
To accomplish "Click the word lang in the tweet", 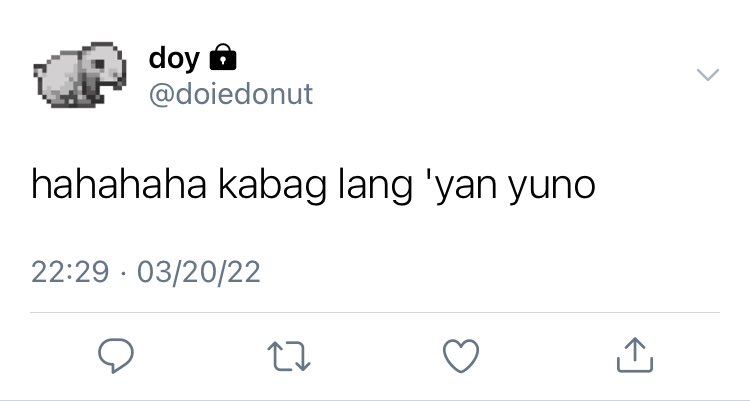I will pyautogui.click(x=375, y=186).
